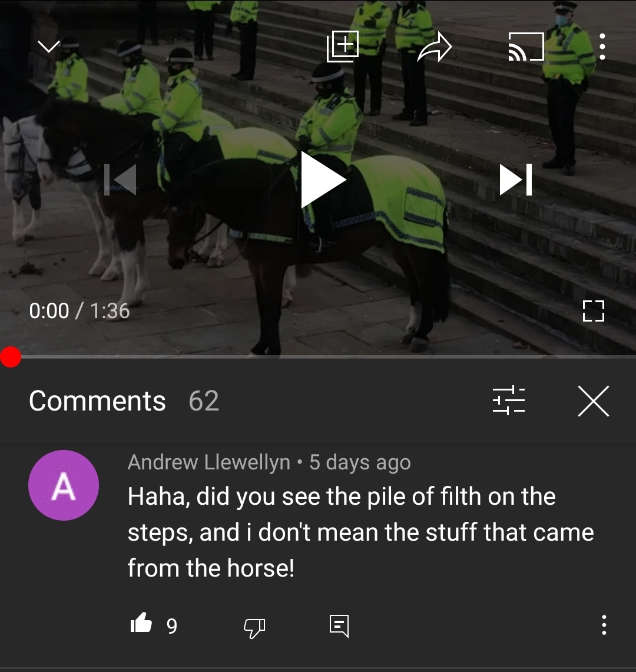
Task: Click the Comments header title
Action: pyautogui.click(x=97, y=401)
